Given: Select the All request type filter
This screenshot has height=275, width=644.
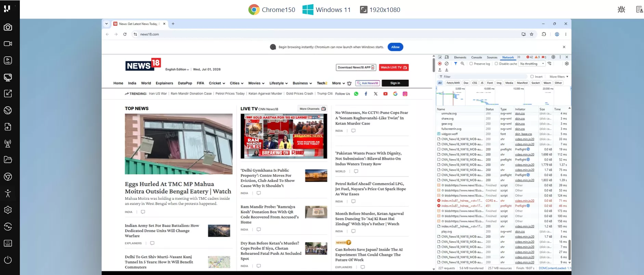Looking at the screenshot, I should click(x=440, y=83).
